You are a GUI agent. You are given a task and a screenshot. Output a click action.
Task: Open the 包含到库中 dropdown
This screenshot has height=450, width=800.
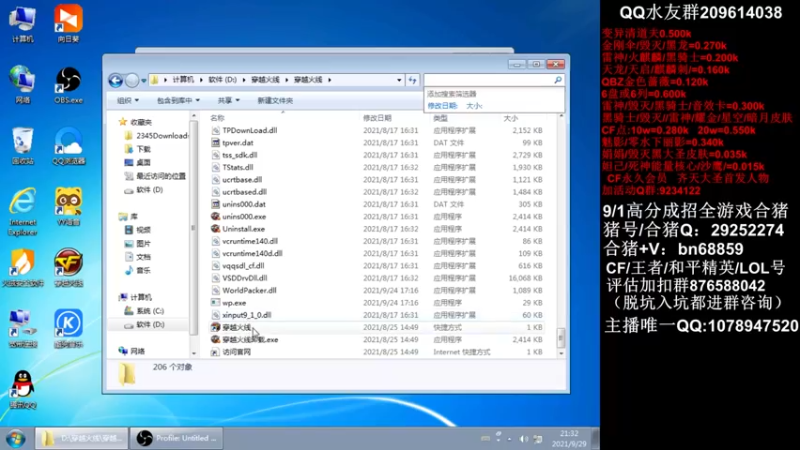coord(178,101)
